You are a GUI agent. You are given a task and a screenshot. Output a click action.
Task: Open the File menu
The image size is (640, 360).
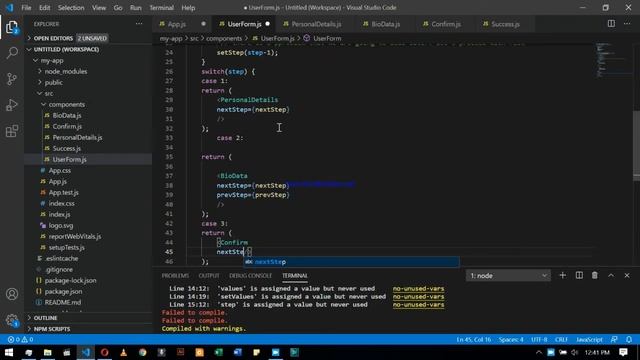point(26,8)
